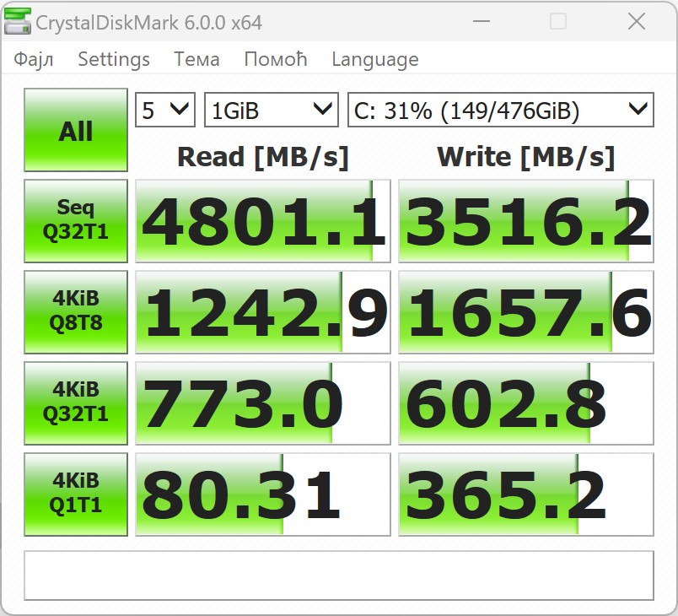
Task: Open the Language menu
Action: click(x=375, y=60)
